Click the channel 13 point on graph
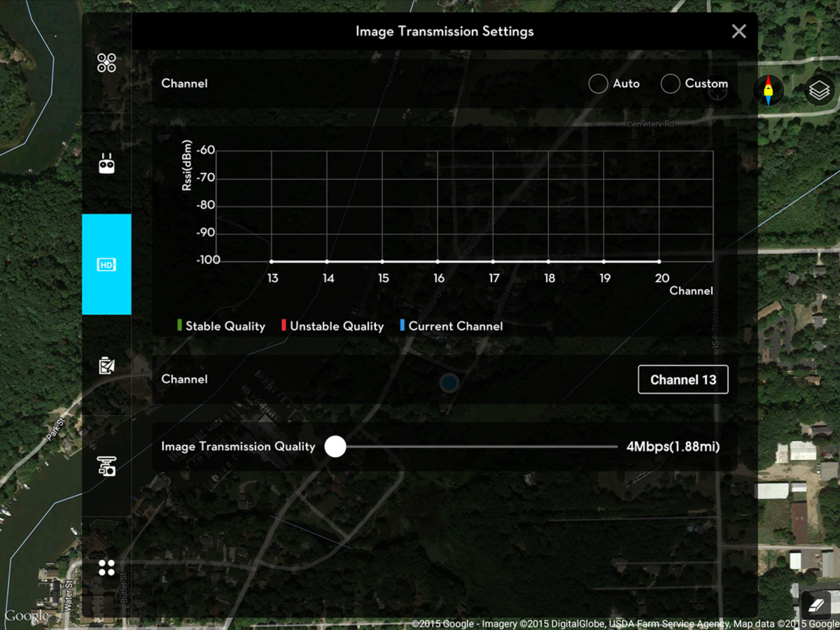This screenshot has height=630, width=840. [272, 262]
